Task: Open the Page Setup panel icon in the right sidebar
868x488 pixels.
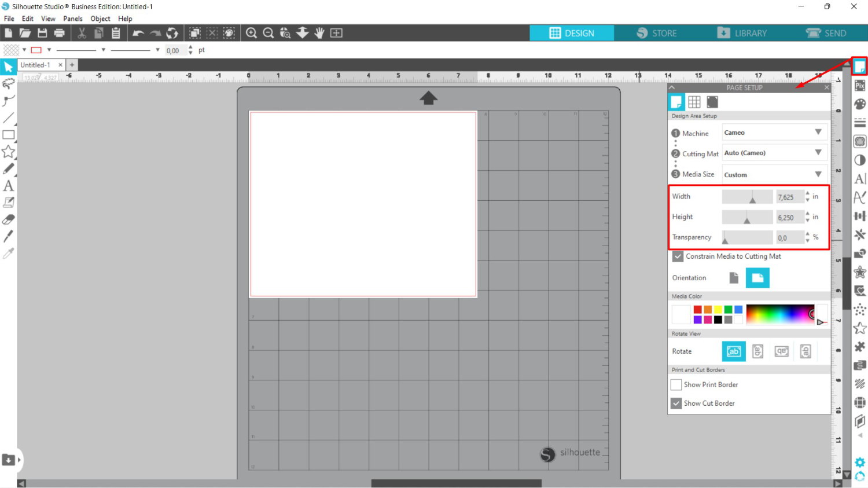Action: pyautogui.click(x=860, y=67)
